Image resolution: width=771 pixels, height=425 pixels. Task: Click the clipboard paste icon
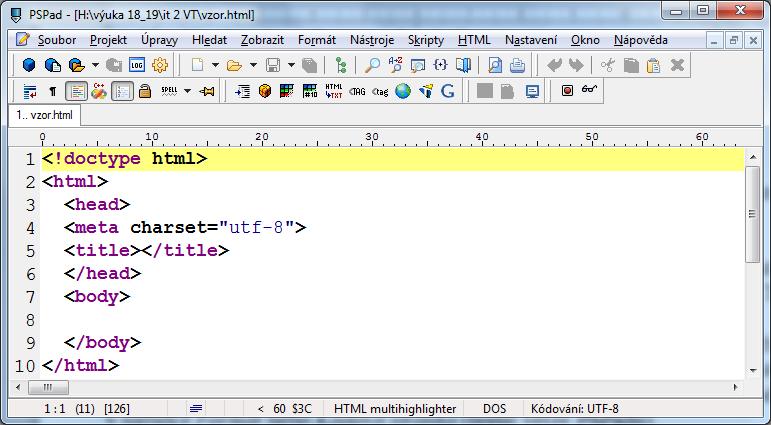tap(653, 65)
